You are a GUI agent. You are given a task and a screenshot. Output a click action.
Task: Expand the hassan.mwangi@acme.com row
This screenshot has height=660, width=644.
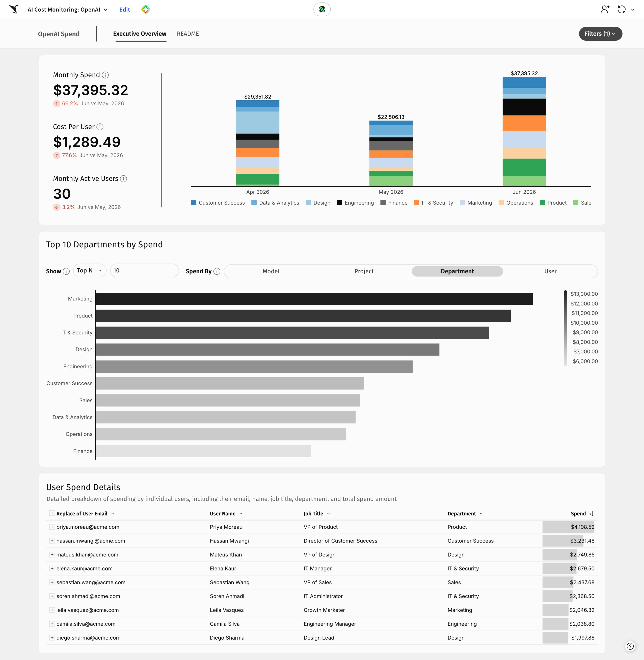pos(52,541)
